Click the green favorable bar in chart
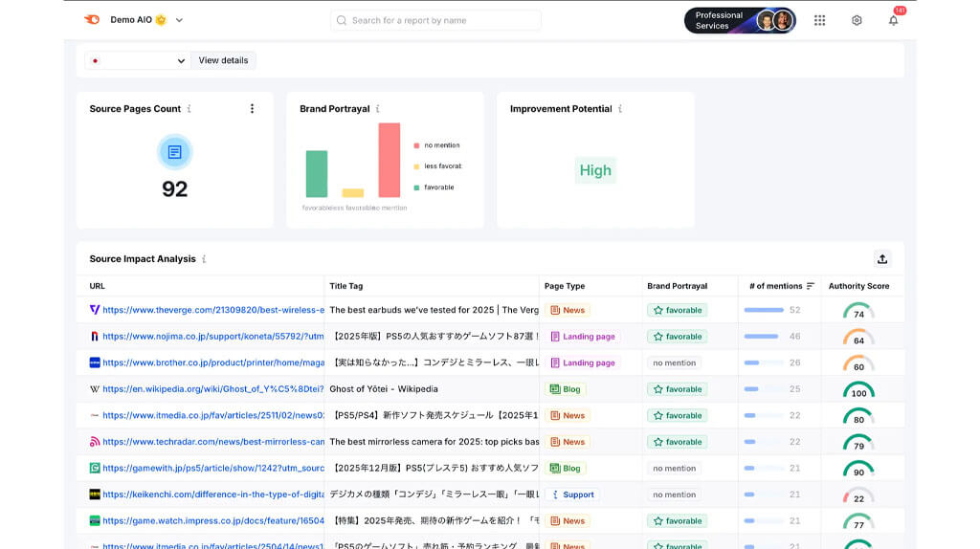Screen dimensions: 980x549 coord(316,174)
